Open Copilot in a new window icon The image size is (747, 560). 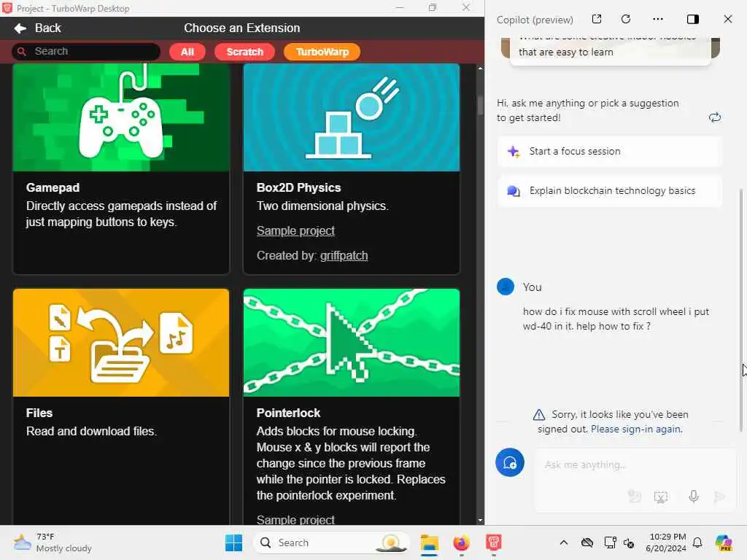click(x=597, y=19)
